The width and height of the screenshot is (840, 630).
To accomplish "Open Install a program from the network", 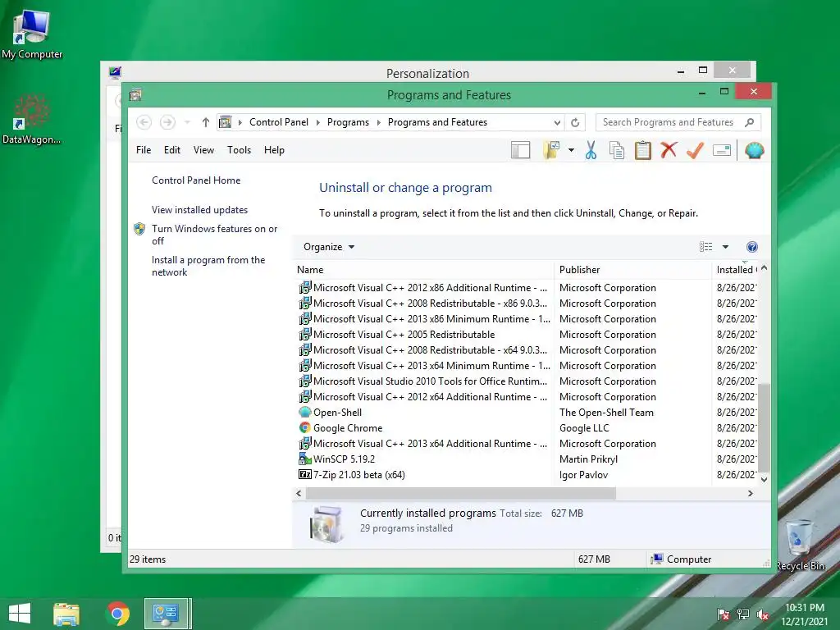I will (208, 266).
